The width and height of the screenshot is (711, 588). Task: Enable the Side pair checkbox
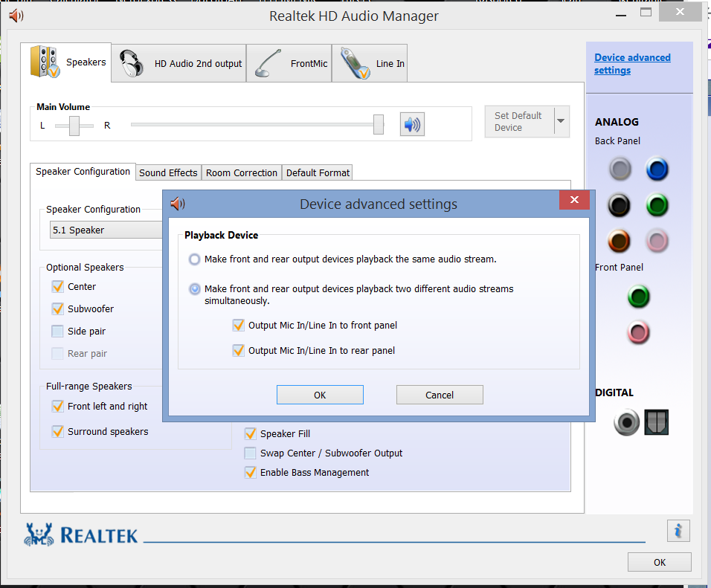click(x=57, y=331)
